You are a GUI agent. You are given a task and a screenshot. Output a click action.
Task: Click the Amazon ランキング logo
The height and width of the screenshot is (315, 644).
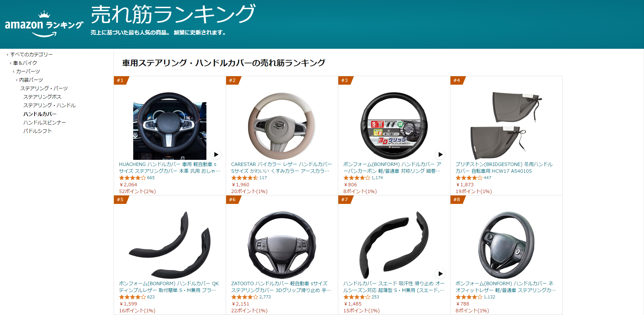pos(44,24)
